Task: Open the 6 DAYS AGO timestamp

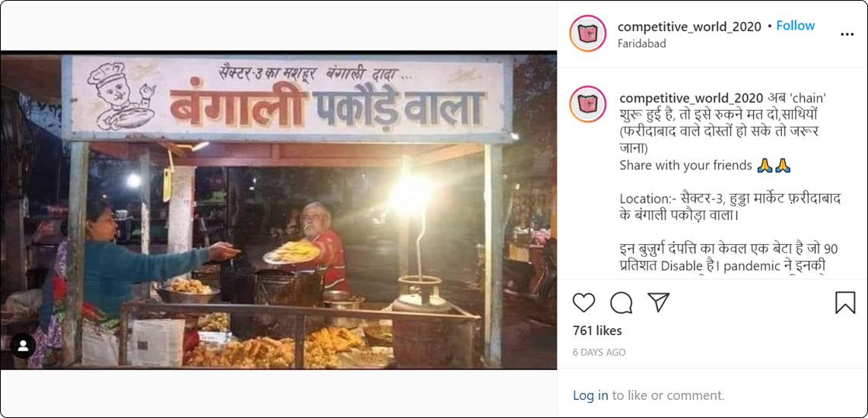Action: click(x=599, y=352)
